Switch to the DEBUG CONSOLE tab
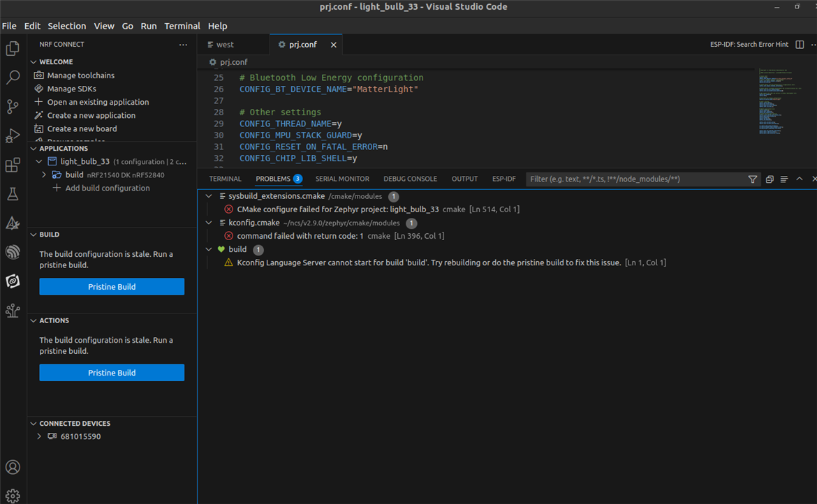This screenshot has width=817, height=504. click(x=410, y=179)
